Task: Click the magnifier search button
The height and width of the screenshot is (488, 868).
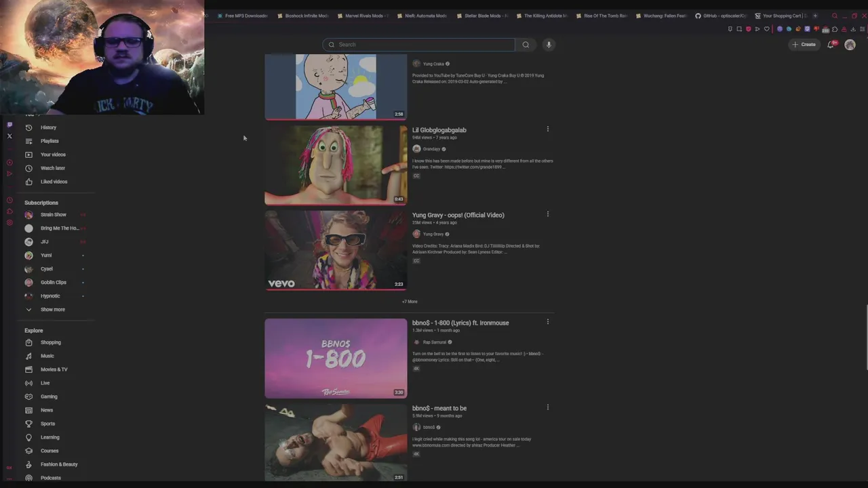Action: (x=526, y=45)
